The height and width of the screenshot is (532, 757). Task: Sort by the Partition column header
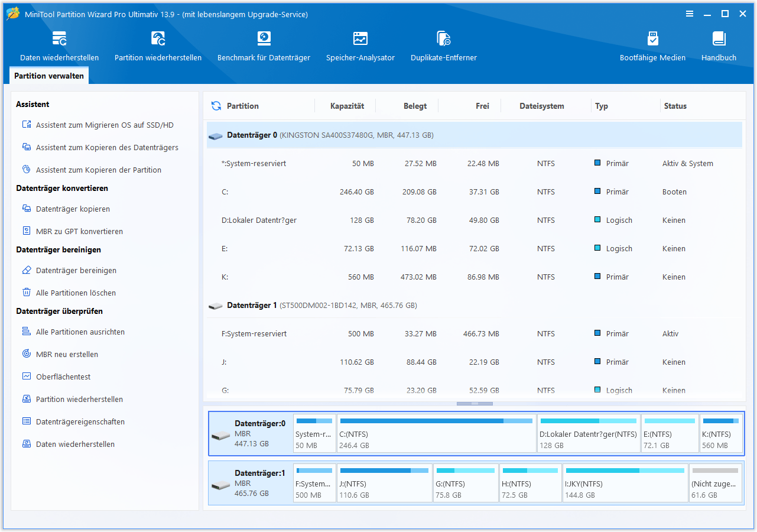[x=243, y=106]
